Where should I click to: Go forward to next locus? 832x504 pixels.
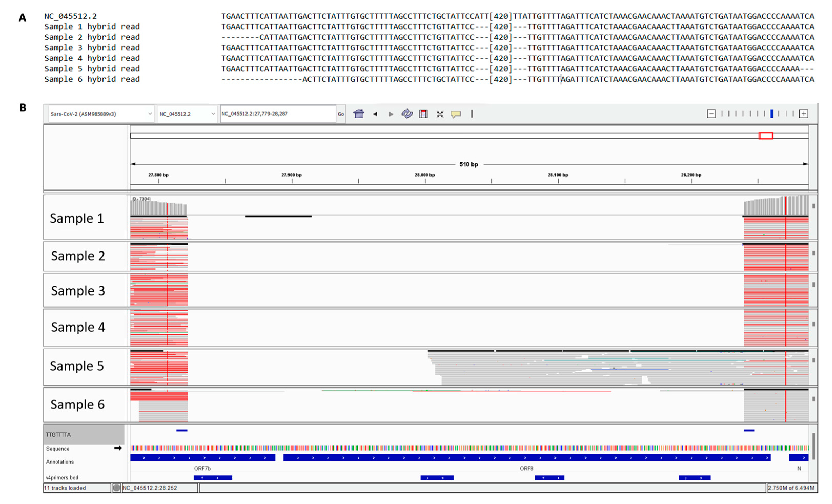tap(391, 114)
